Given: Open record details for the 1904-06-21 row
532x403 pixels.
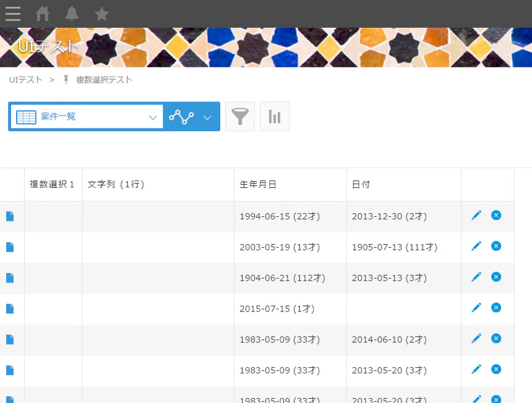Looking at the screenshot, I should tap(10, 278).
